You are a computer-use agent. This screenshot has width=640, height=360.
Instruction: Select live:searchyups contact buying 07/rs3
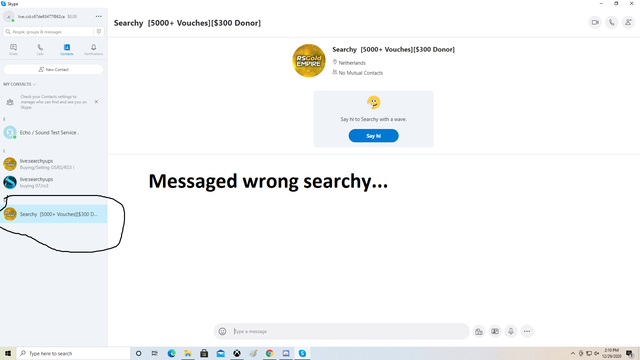tap(53, 182)
